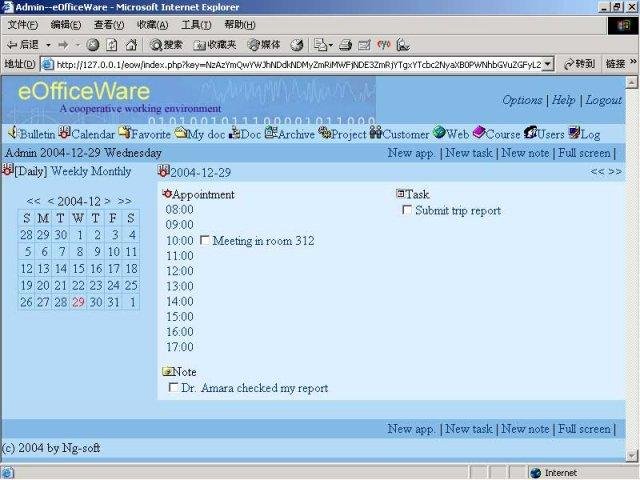Go to previous day using << in day header
This screenshot has width=640, height=480.
point(597,172)
